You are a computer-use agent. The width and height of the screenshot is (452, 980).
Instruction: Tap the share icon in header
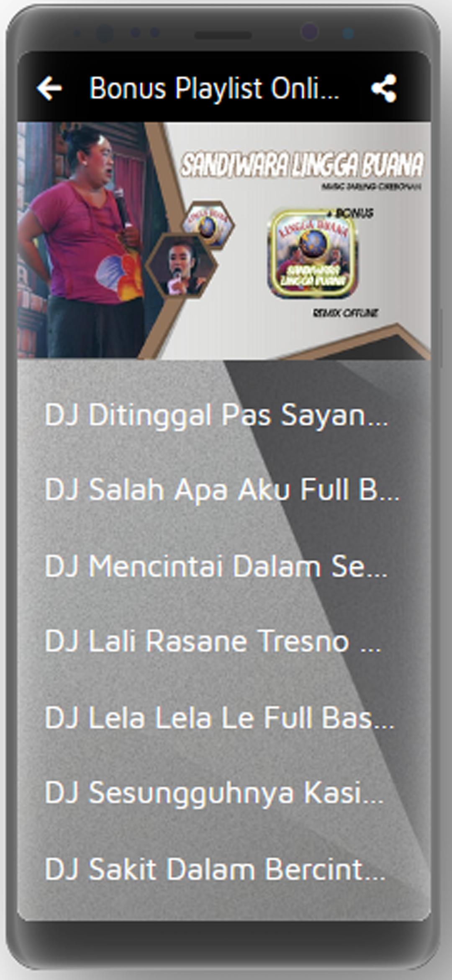coord(384,88)
